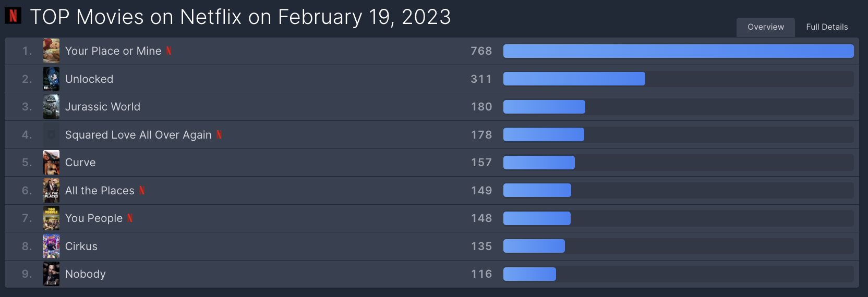Open the Nobody poster thumbnail

51,274
